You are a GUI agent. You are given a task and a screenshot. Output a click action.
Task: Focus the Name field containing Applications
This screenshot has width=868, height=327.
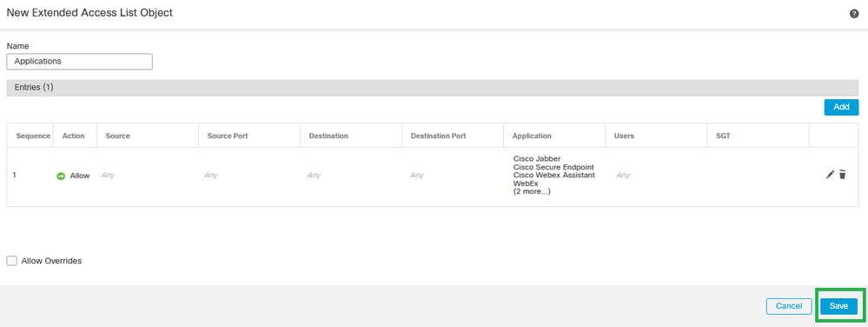[x=79, y=62]
